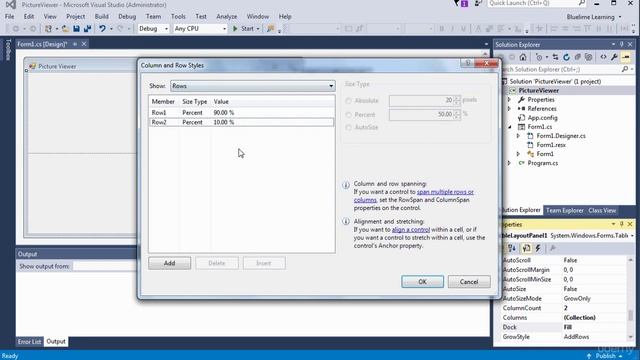Switch to the Team Explorer tab

[x=564, y=211]
